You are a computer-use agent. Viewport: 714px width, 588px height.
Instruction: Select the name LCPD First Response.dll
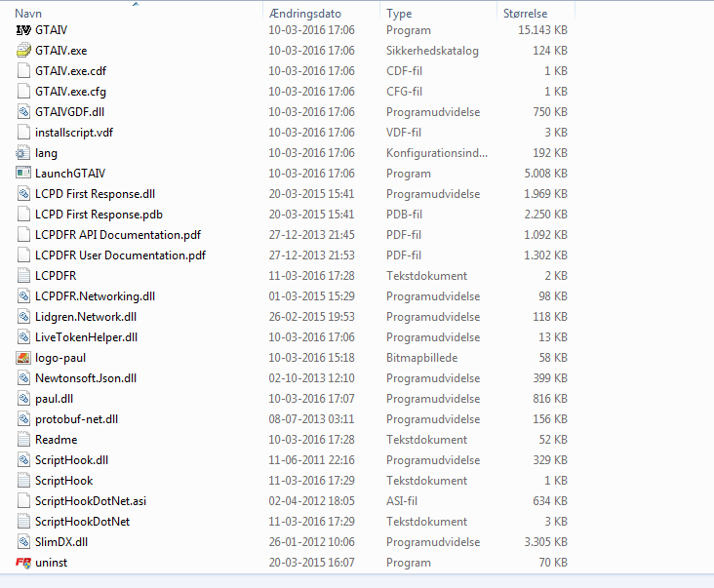96,194
